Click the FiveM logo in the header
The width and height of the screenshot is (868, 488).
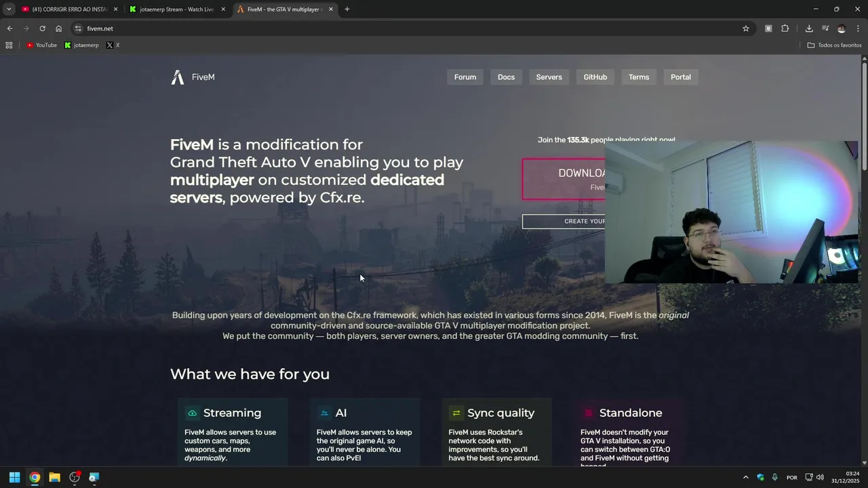click(193, 77)
